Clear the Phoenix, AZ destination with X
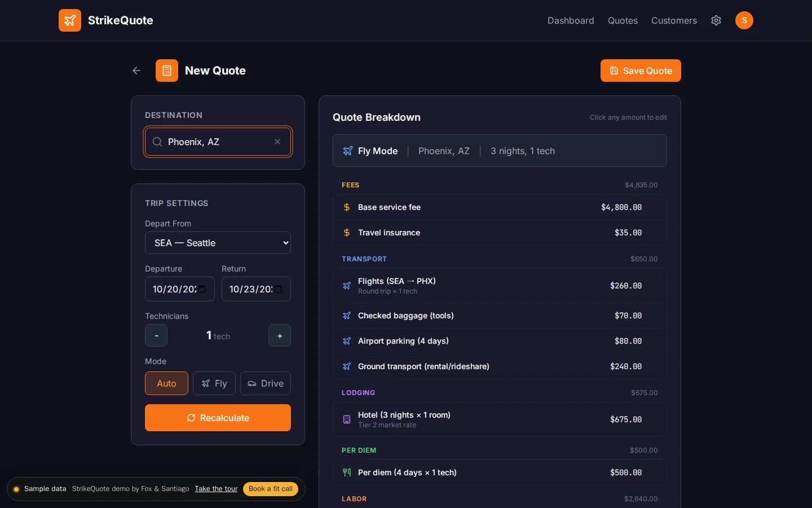This screenshot has width=812, height=508. point(277,142)
